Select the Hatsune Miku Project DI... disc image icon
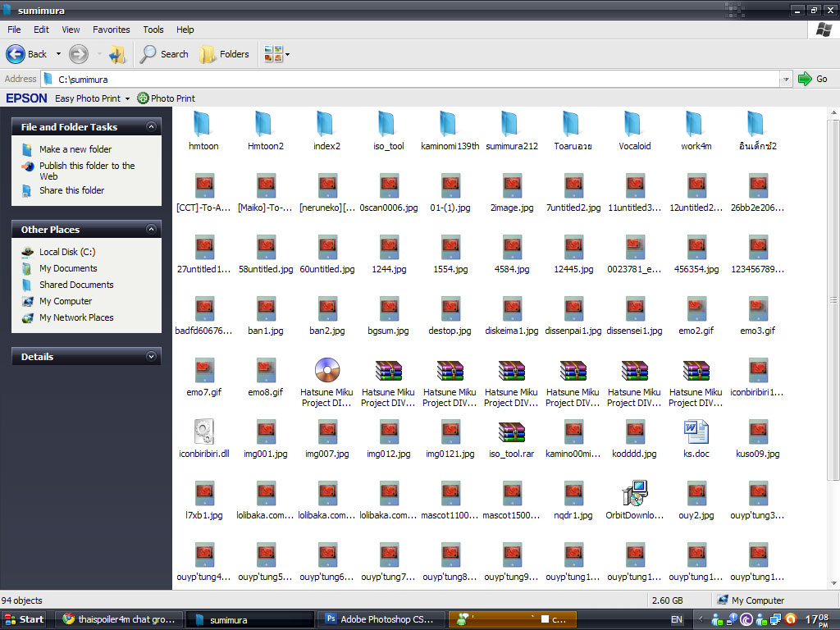 coord(326,370)
